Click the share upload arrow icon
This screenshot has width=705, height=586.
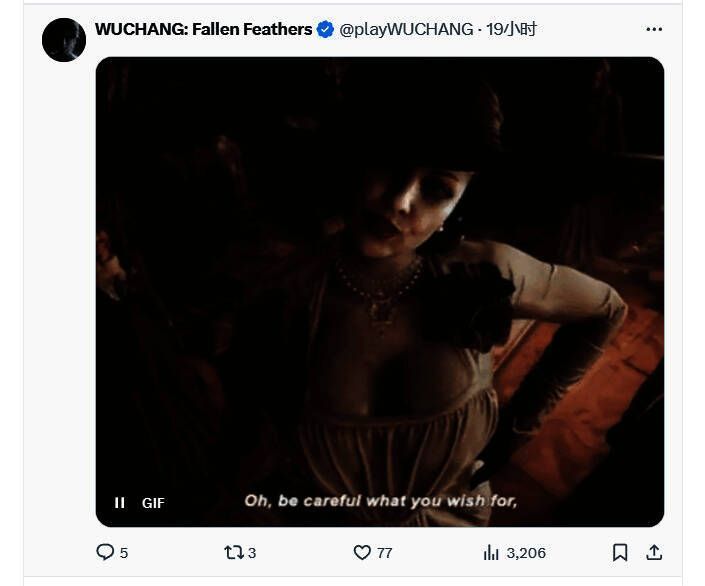click(654, 552)
